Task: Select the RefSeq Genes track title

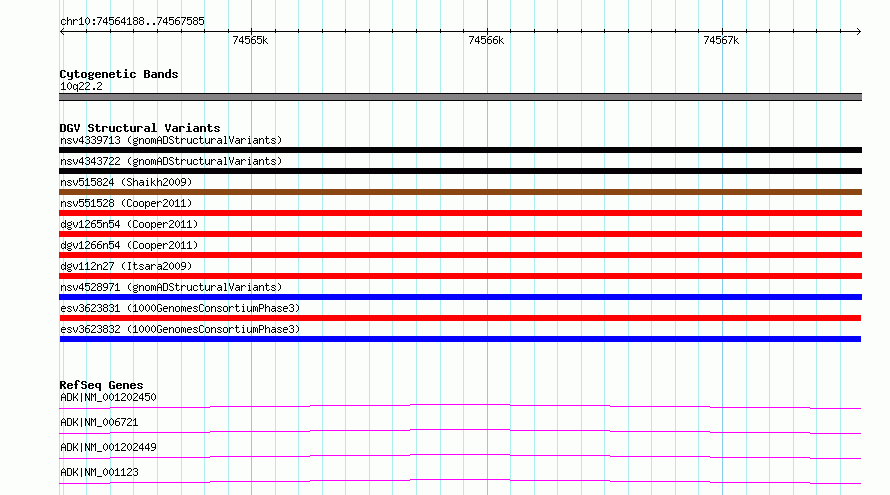Action: (101, 385)
